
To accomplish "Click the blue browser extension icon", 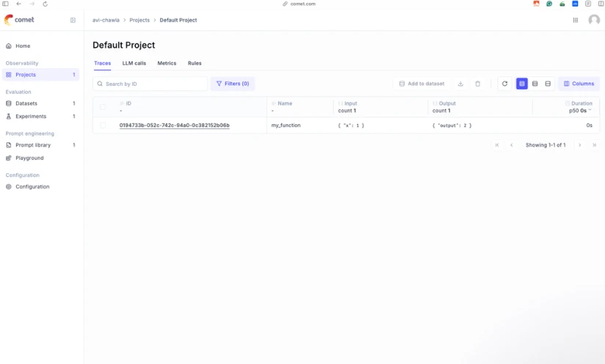I will click(575, 4).
